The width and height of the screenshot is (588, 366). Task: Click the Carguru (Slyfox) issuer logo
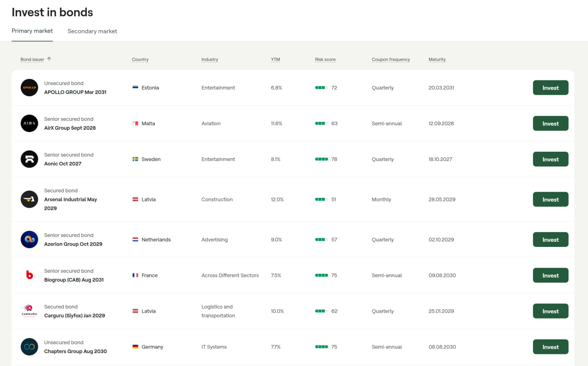point(29,311)
